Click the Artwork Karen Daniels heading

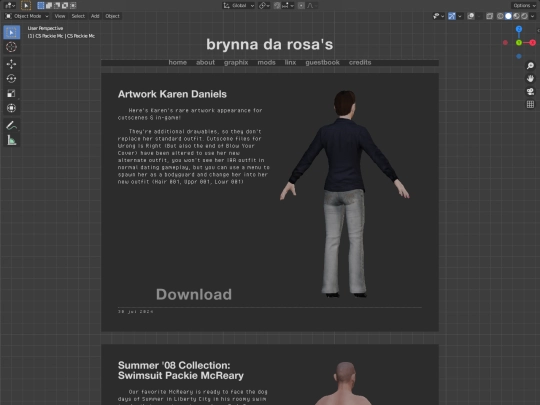point(172,94)
